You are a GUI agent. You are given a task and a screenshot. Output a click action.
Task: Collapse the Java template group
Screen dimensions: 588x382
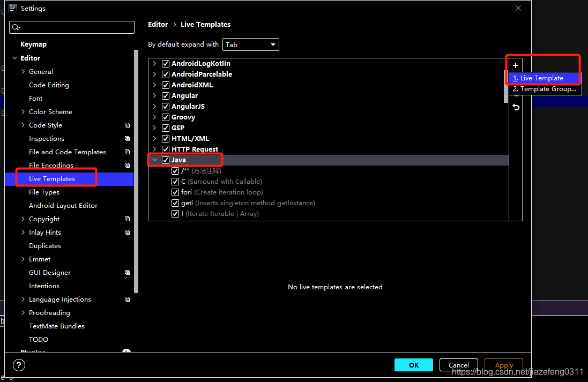coord(154,160)
